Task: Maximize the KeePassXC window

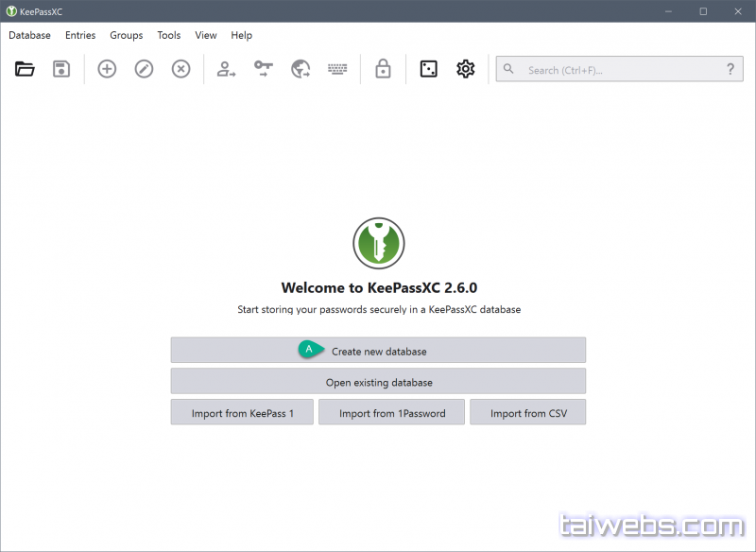Action: tap(703, 11)
